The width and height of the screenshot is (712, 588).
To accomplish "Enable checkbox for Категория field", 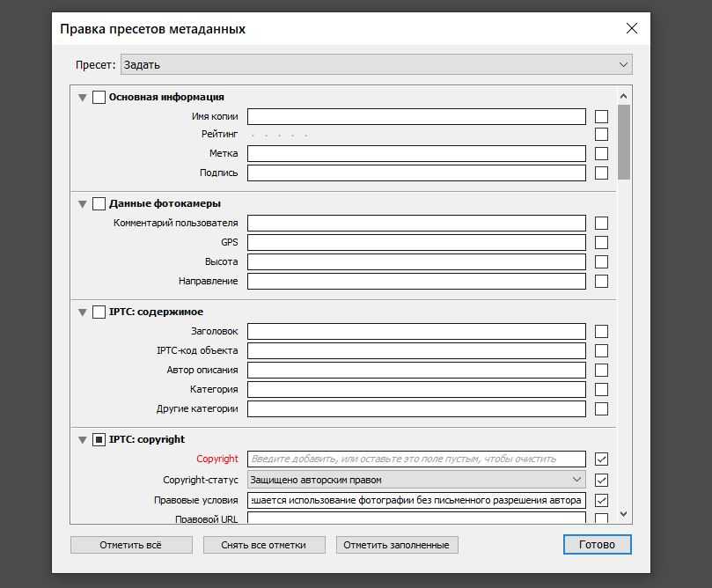I will tap(601, 390).
